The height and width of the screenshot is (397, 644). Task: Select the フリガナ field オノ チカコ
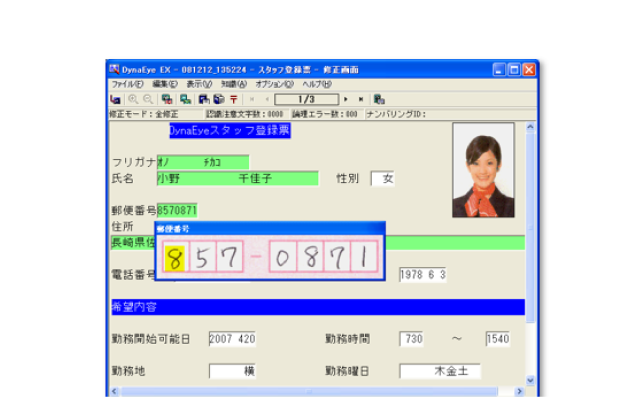pyautogui.click(x=203, y=162)
